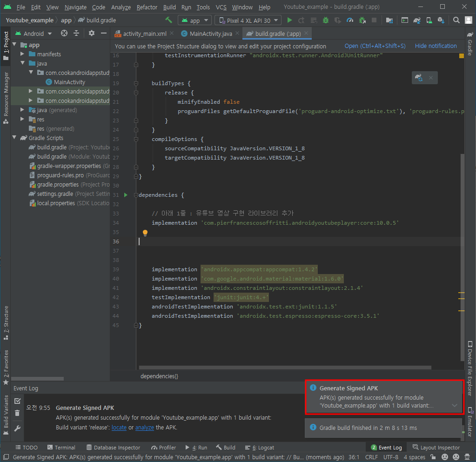Image resolution: width=476 pixels, height=462 pixels.
Task: Open Event Log settings wrench icon
Action: coord(17,429)
